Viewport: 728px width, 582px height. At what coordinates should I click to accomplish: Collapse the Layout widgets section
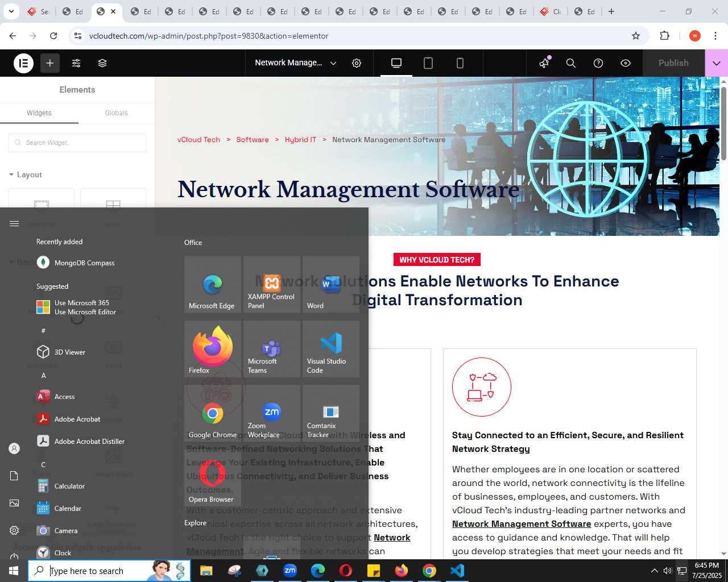point(26,174)
